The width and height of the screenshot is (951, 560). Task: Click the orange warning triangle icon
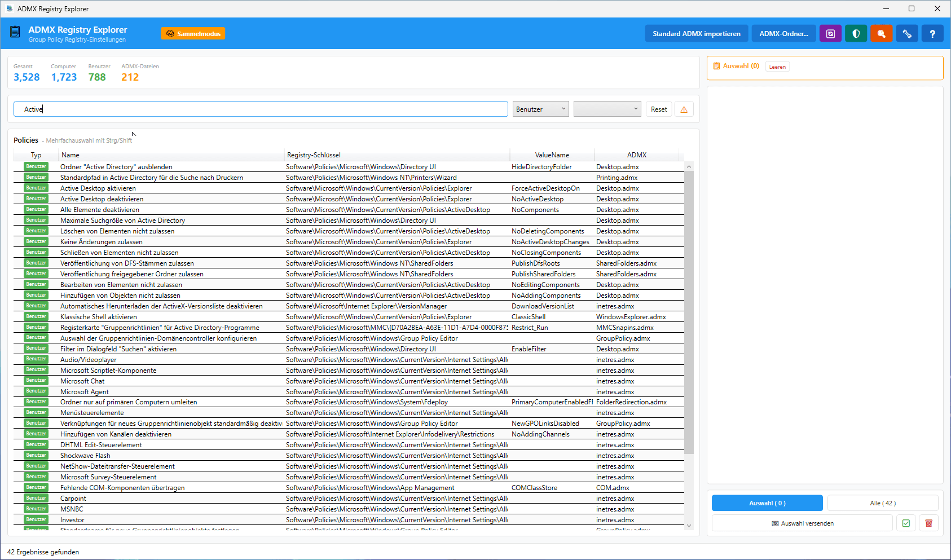(x=684, y=109)
